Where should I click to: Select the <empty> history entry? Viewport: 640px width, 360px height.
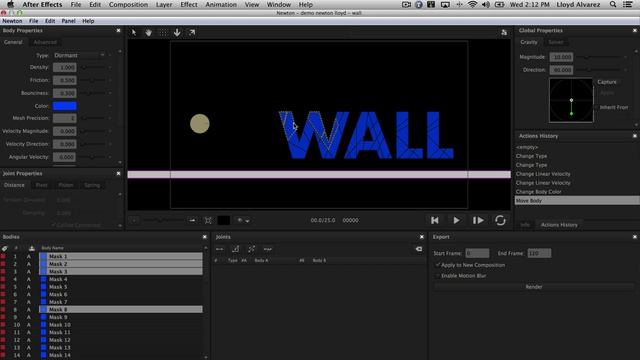pyautogui.click(x=527, y=147)
